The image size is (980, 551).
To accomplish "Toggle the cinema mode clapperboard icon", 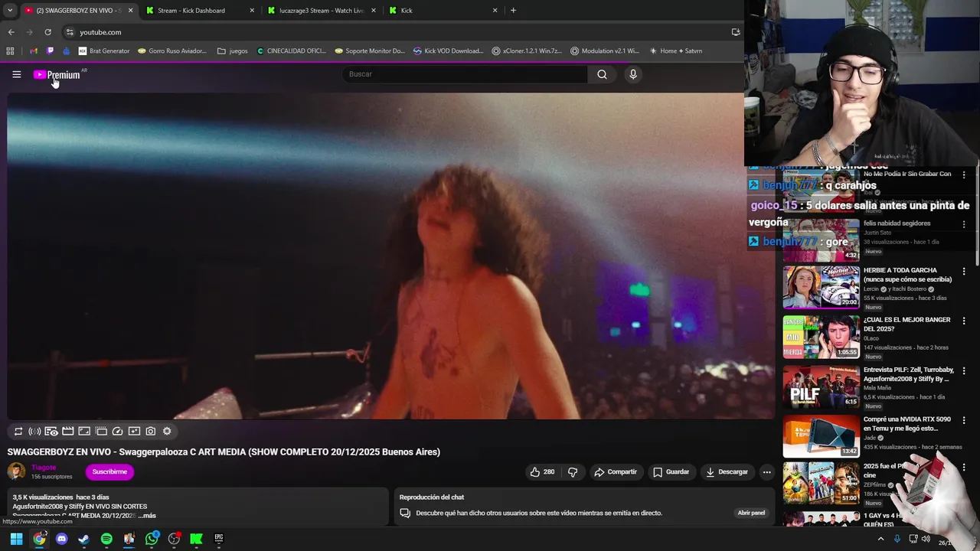I will (x=68, y=432).
